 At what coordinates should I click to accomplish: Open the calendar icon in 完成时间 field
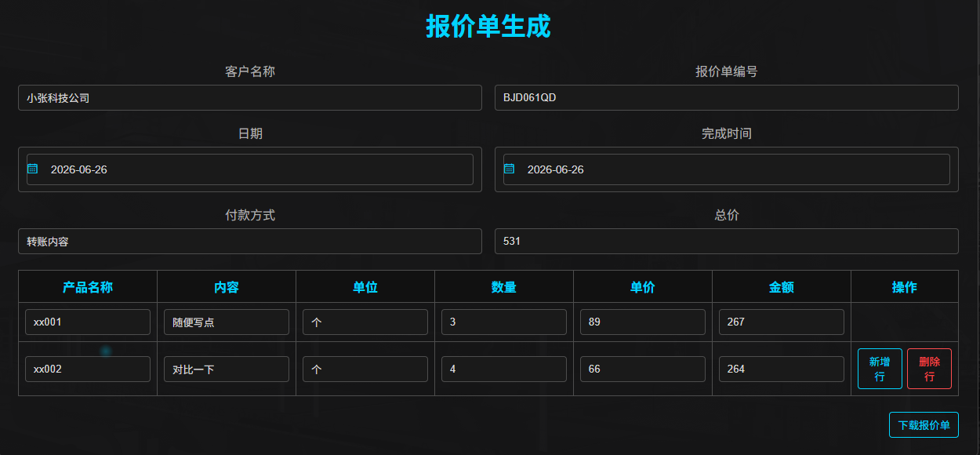click(x=509, y=169)
